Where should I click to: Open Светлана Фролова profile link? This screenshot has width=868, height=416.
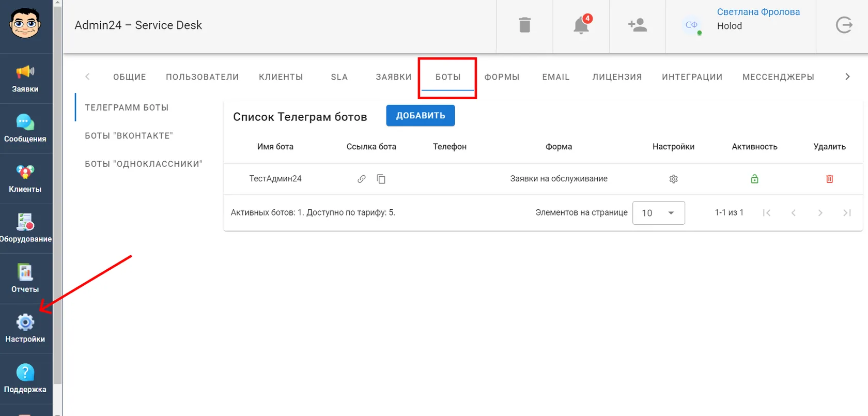758,12
